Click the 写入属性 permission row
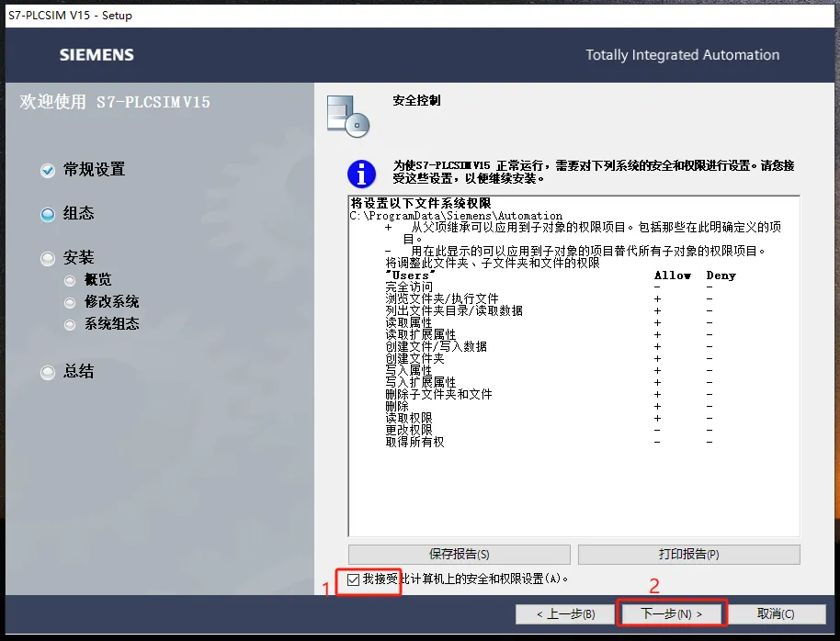This screenshot has height=641, width=840. [x=549, y=370]
